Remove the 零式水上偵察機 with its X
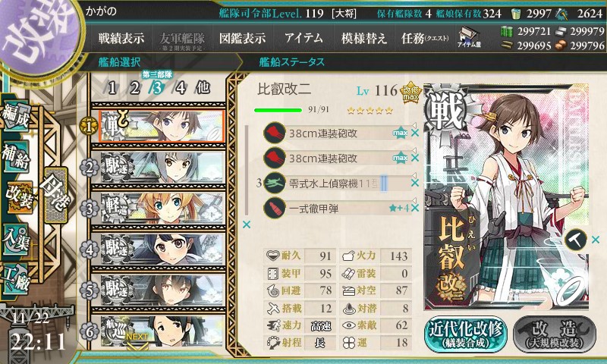Image resolution: width=607 pixels, height=364 pixels. pyautogui.click(x=415, y=183)
